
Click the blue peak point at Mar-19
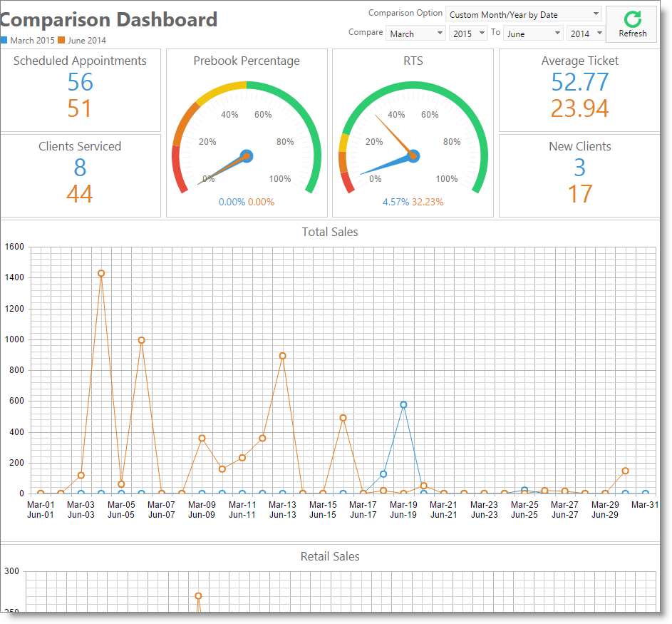[403, 404]
